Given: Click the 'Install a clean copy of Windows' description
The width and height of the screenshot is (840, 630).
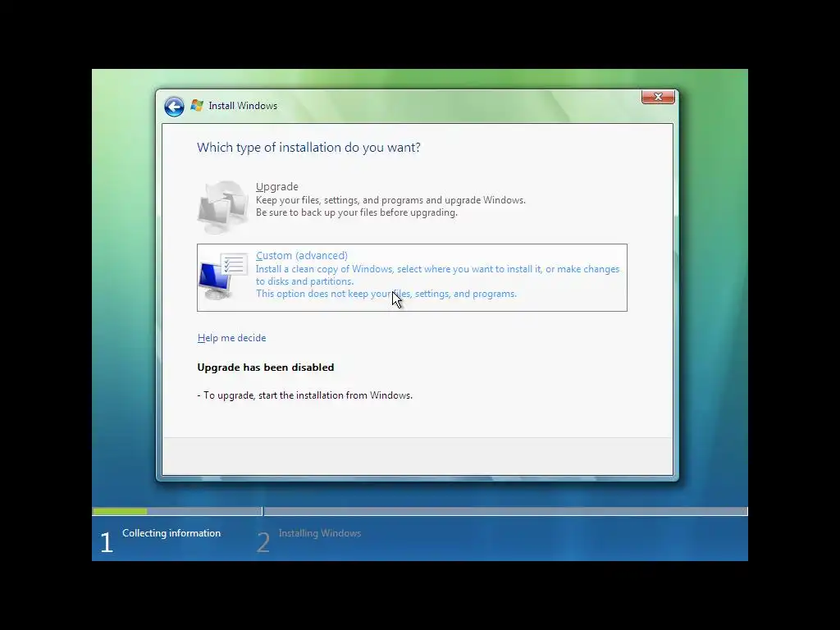Looking at the screenshot, I should [438, 276].
